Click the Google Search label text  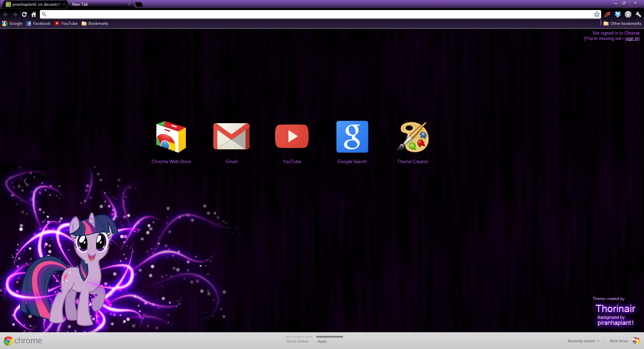pyautogui.click(x=352, y=161)
